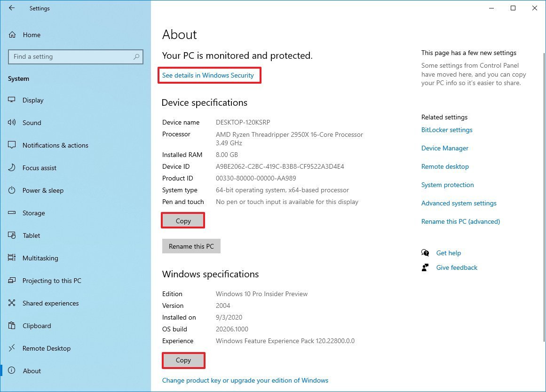Focus the Find a setting box
The image size is (546, 392).
click(76, 57)
